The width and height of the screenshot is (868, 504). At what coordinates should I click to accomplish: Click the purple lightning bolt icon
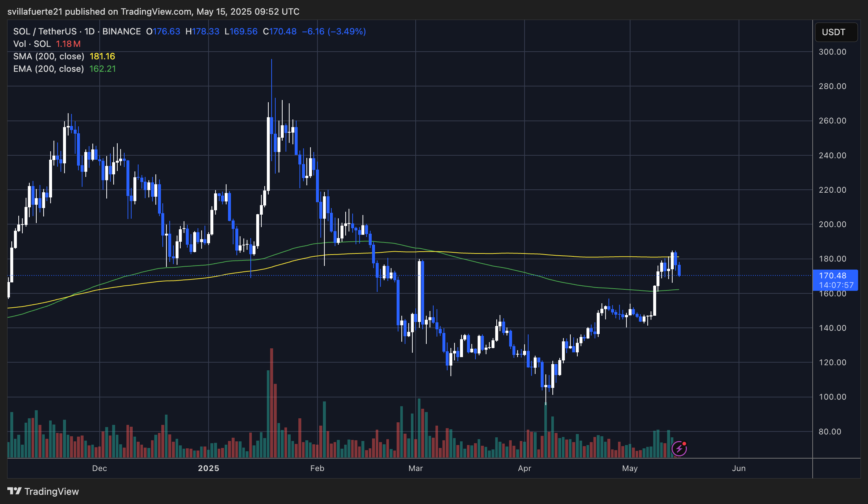tap(679, 448)
